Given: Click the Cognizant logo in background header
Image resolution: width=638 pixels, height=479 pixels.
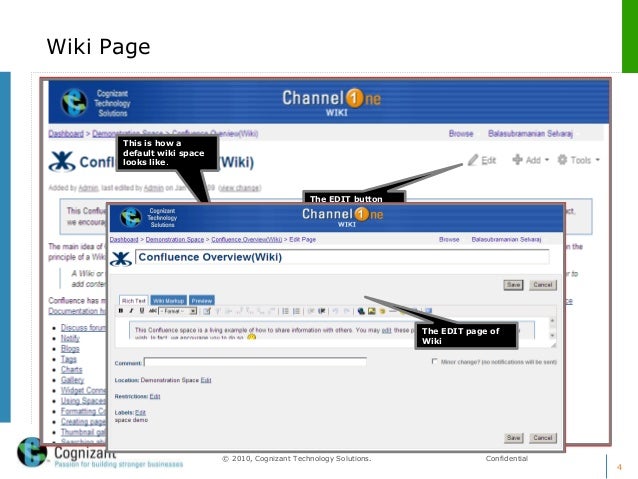Looking at the screenshot, I should pyautogui.click(x=74, y=103).
